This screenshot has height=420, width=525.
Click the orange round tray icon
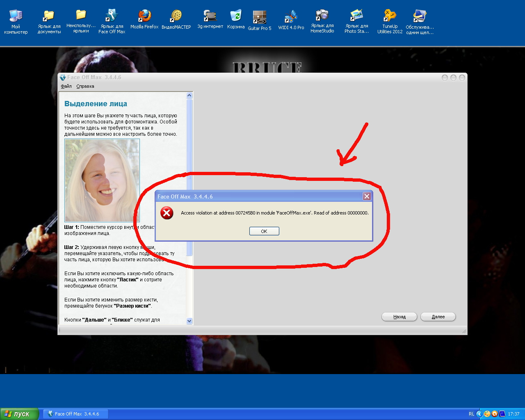(495, 414)
